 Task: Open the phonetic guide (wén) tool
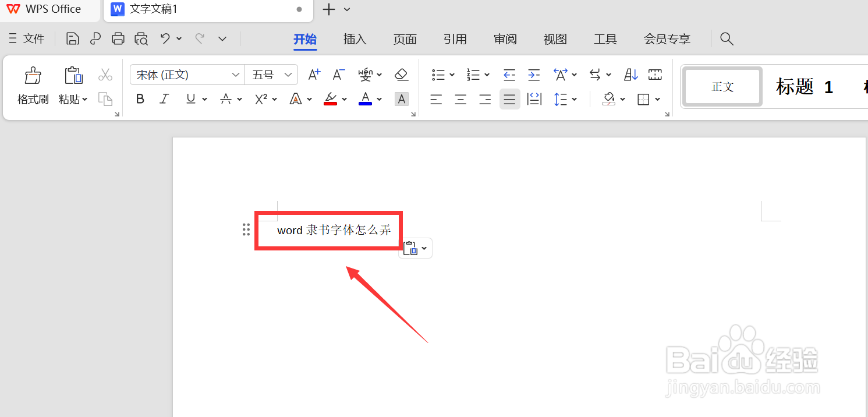click(x=366, y=75)
